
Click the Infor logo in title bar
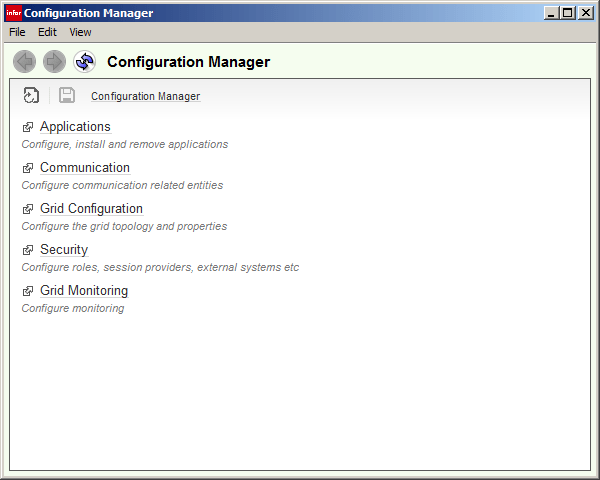13,13
